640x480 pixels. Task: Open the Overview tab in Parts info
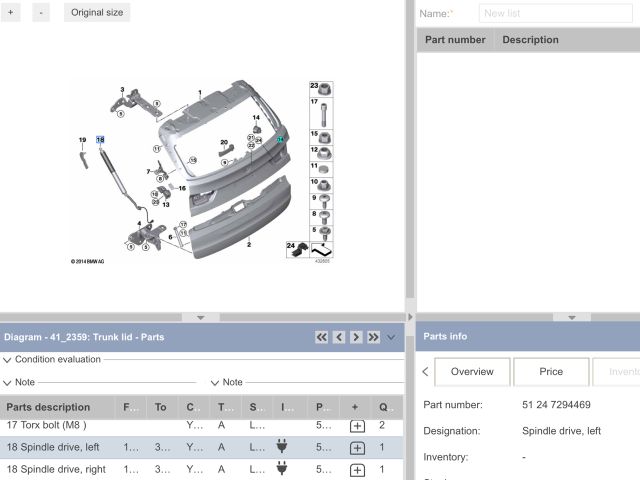click(471, 371)
